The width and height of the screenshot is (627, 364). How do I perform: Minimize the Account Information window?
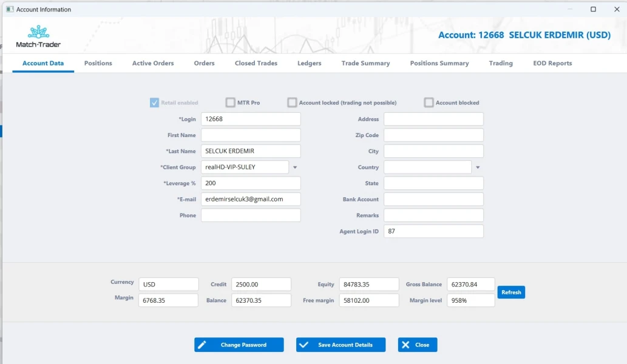pos(569,9)
